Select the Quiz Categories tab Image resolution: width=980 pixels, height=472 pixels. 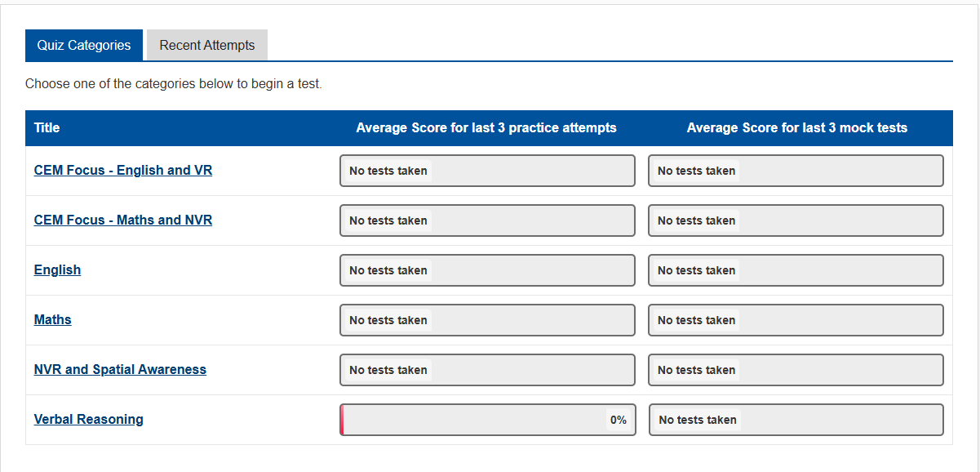point(84,45)
